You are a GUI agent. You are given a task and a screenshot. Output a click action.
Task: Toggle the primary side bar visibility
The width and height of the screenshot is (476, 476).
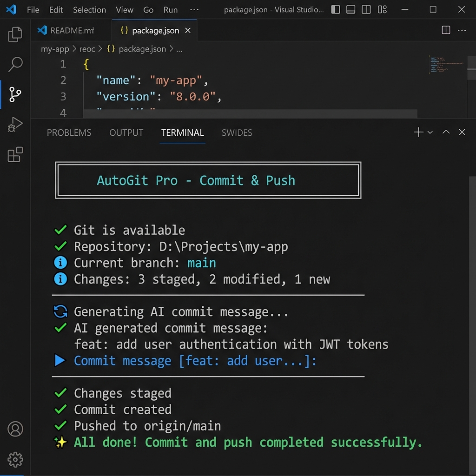[x=335, y=9]
